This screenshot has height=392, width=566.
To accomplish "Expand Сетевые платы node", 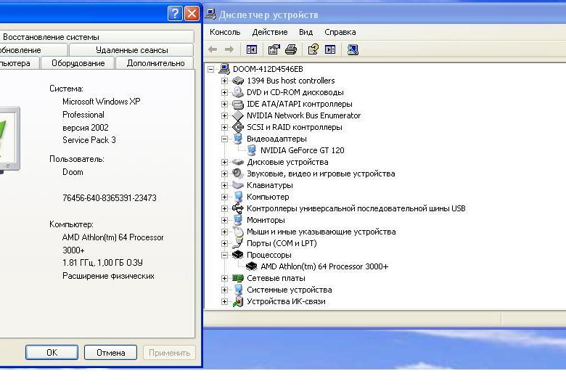I will [x=224, y=278].
